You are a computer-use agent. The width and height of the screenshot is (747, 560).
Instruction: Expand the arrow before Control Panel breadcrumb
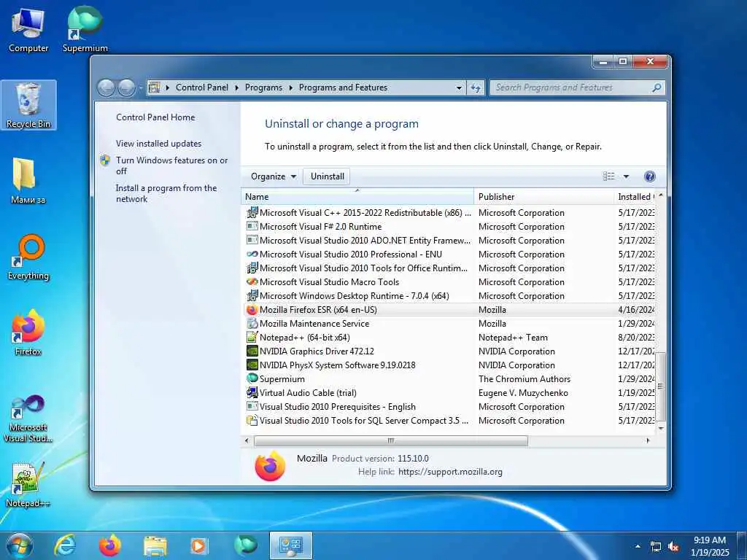(168, 87)
